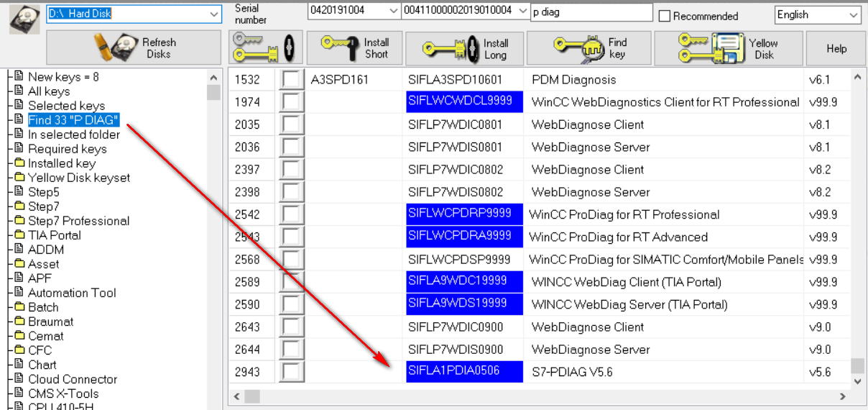Select 'Automation Tool' tree item
Screen dimensions: 868x410
pyautogui.click(x=72, y=293)
